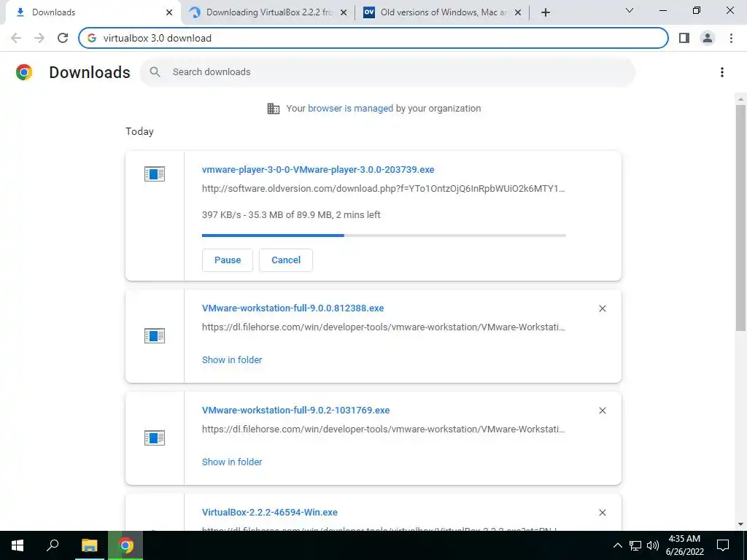
Task: Click the browser back arrow
Action: [x=16, y=38]
